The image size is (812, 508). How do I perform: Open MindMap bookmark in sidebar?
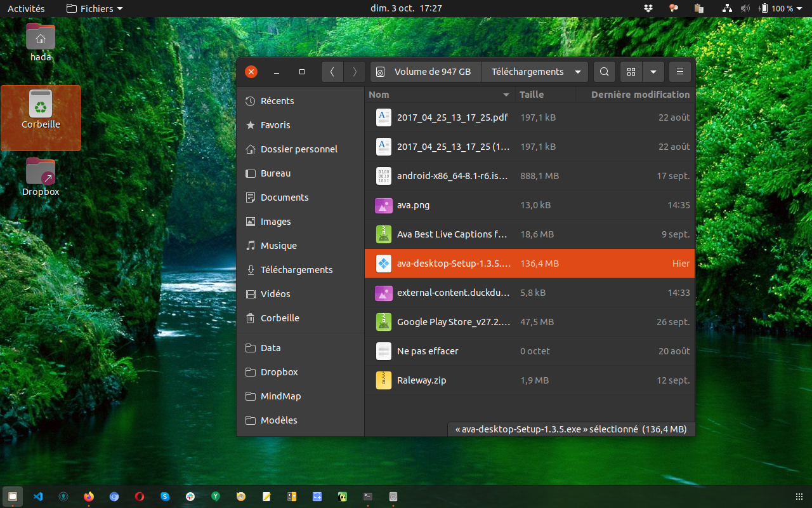[301, 396]
